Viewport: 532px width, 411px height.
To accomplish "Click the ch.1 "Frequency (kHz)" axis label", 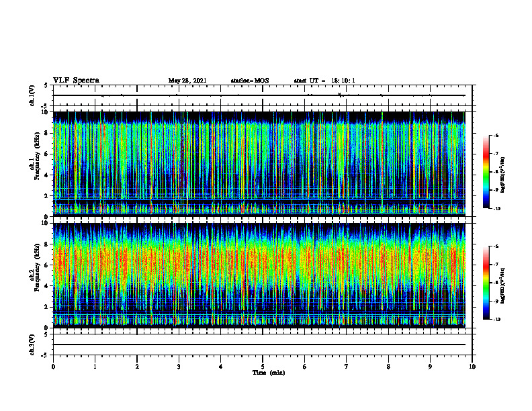I will [37, 156].
